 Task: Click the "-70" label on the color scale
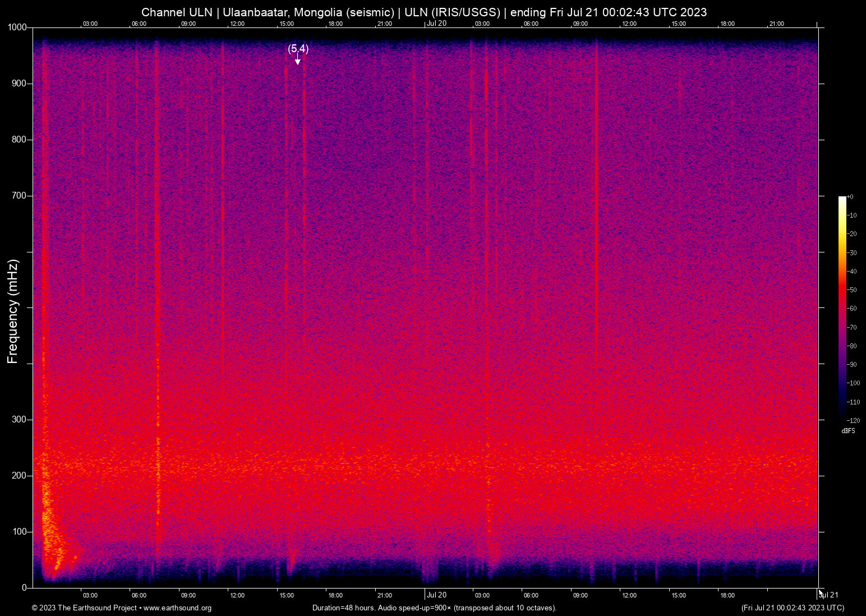851,328
